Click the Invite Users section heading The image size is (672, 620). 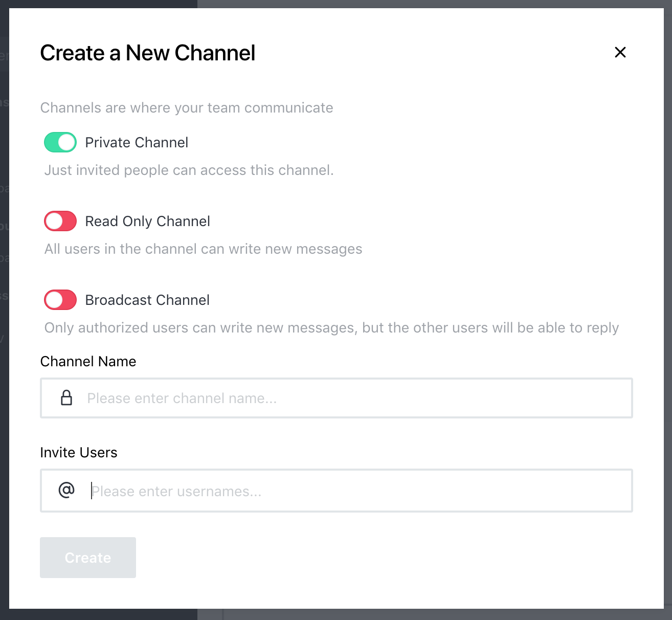[79, 452]
